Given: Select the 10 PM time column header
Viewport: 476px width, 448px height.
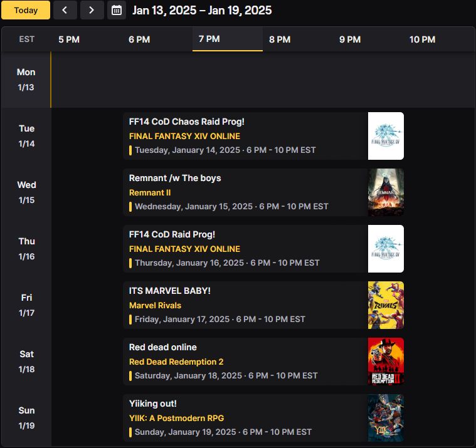Looking at the screenshot, I should point(422,39).
